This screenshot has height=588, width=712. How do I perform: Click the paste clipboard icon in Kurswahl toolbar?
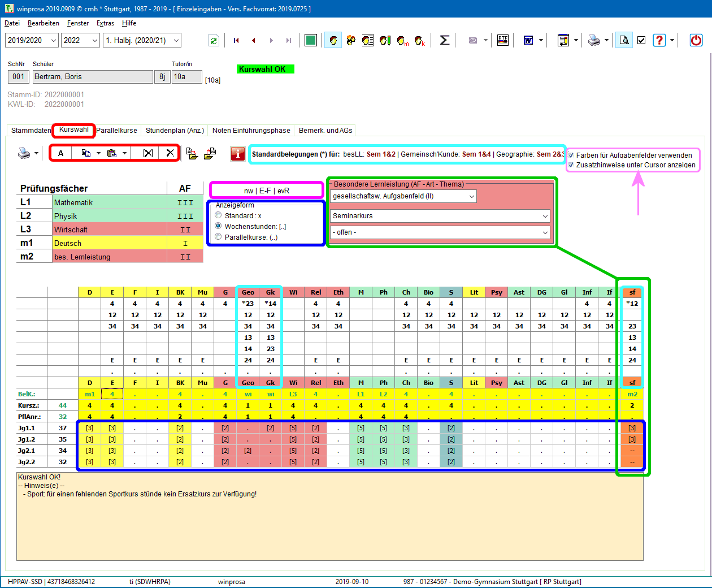(x=112, y=153)
